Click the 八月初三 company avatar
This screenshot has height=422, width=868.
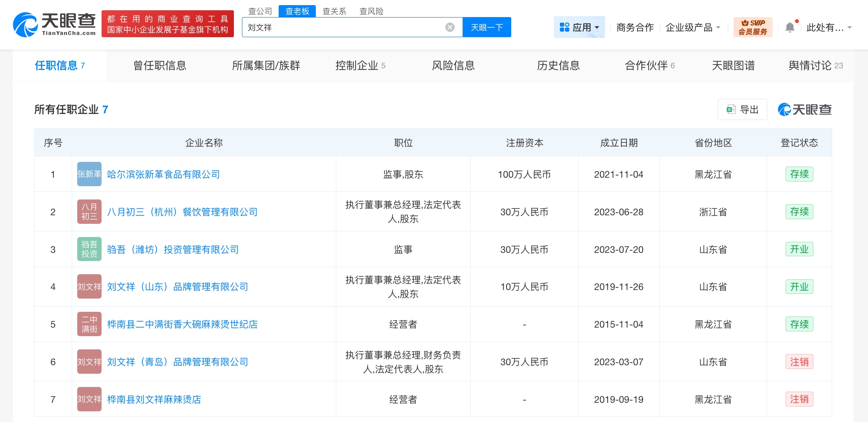click(x=89, y=211)
